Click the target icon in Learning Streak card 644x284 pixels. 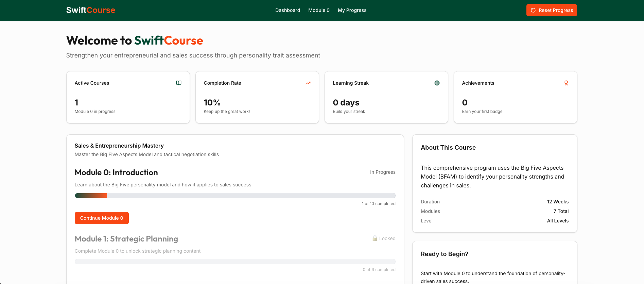437,83
